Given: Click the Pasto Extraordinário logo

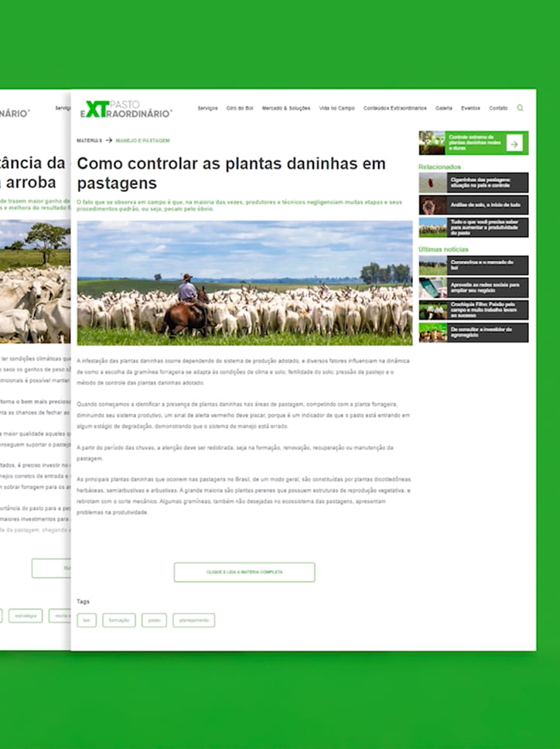Looking at the screenshot, I should (125, 109).
